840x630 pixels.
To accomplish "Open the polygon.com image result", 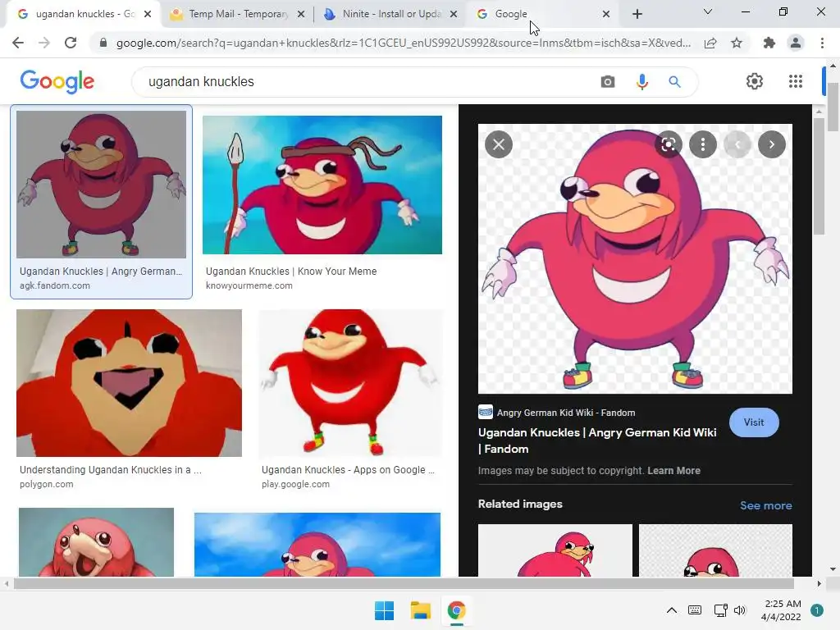I will pyautogui.click(x=129, y=382).
